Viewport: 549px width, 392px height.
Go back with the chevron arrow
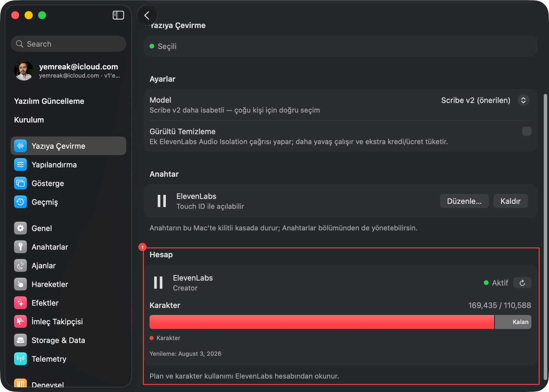tap(147, 15)
